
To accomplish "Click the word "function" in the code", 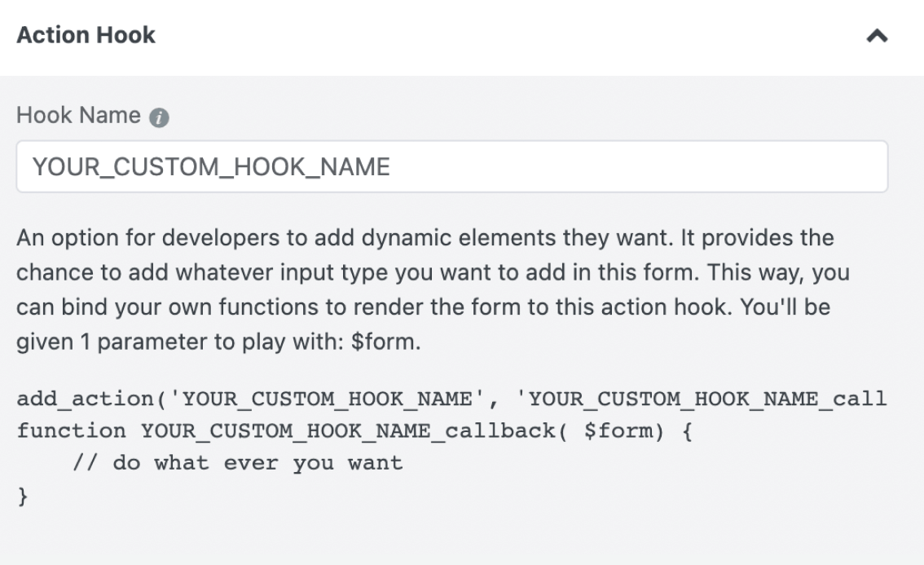I will [72, 431].
